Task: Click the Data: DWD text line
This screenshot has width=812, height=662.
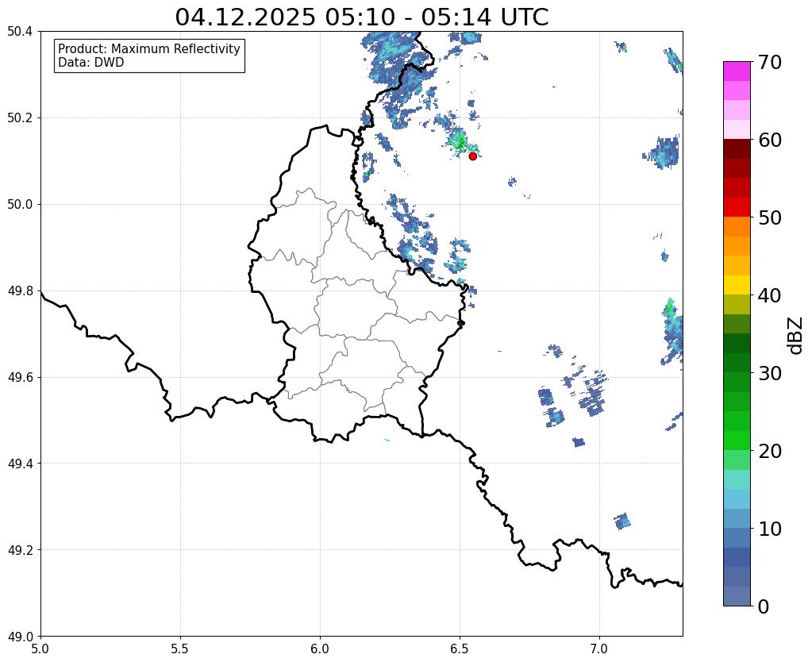Action: 91,63
